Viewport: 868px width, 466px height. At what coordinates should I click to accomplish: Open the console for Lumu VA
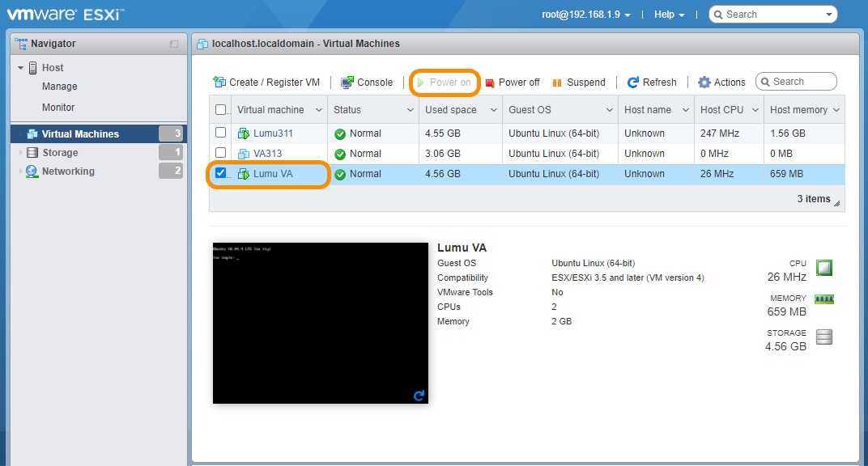367,82
